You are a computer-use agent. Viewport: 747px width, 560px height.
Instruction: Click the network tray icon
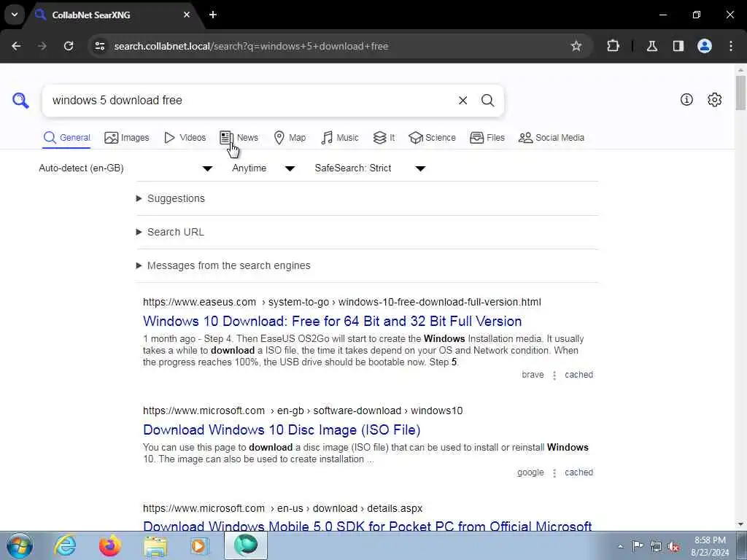[656, 547]
